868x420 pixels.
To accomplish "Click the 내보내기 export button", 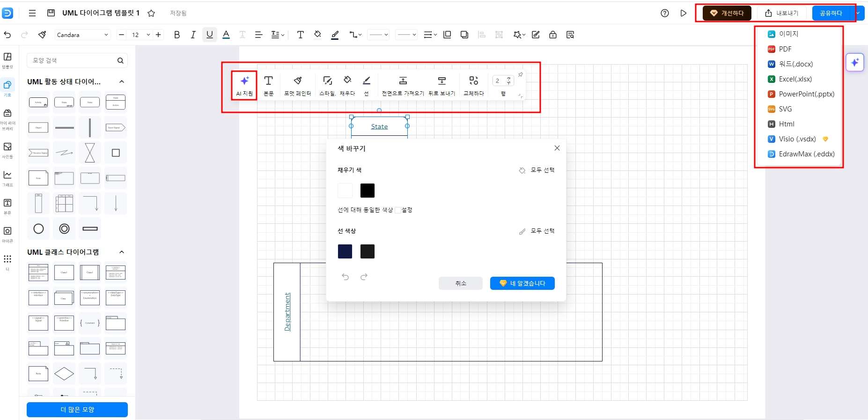I will 782,13.
